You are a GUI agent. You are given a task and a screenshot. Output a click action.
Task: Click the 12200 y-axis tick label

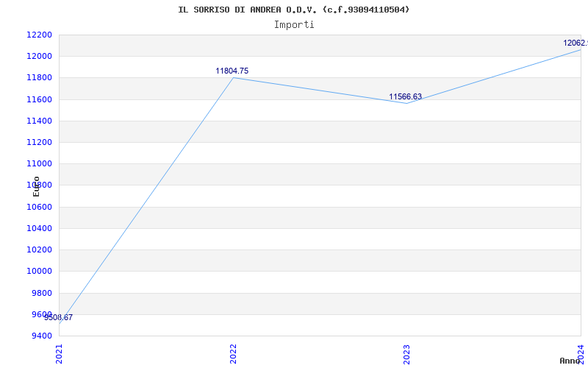[39, 35]
